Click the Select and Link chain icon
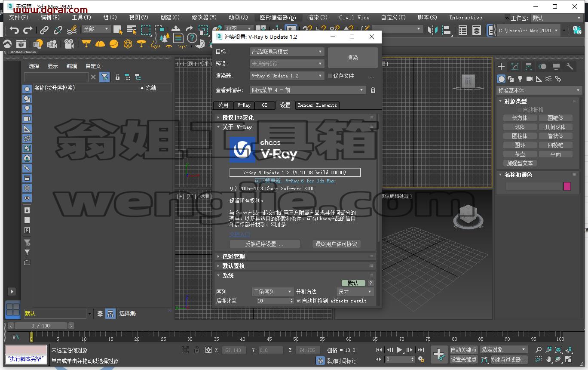Viewport: 588px width, 370px height. click(44, 30)
